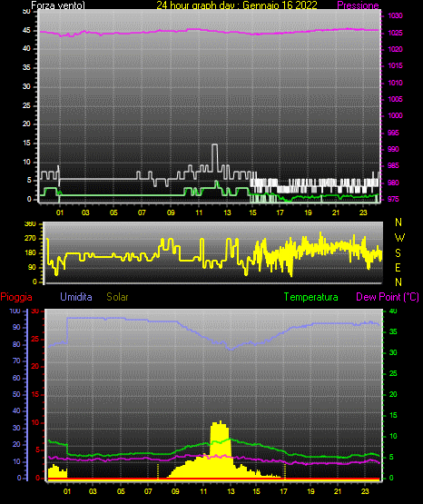Image resolution: width=423 pixels, height=504 pixels.
Task: Select the Umidita legend label
Action: pyautogui.click(x=76, y=297)
